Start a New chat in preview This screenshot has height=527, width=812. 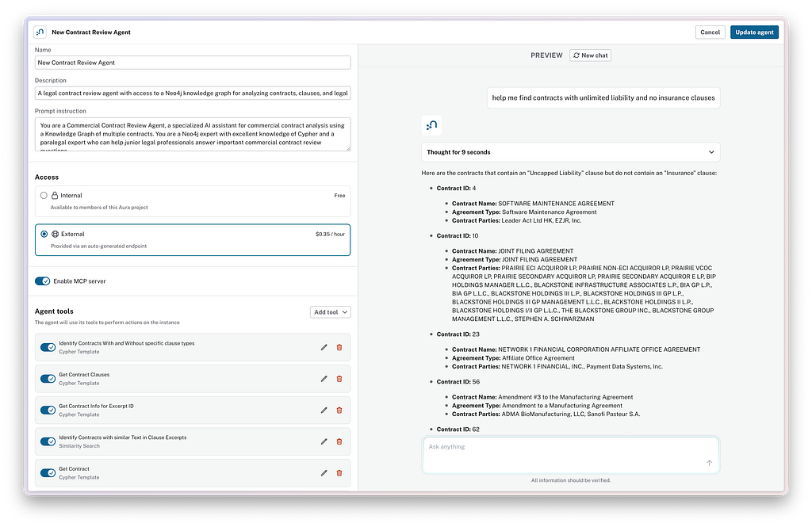(590, 55)
